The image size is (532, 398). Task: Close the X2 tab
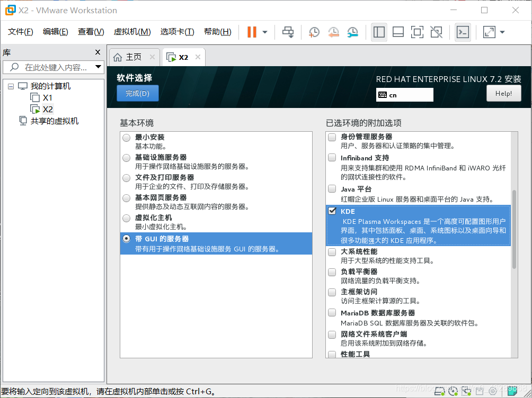(x=198, y=57)
